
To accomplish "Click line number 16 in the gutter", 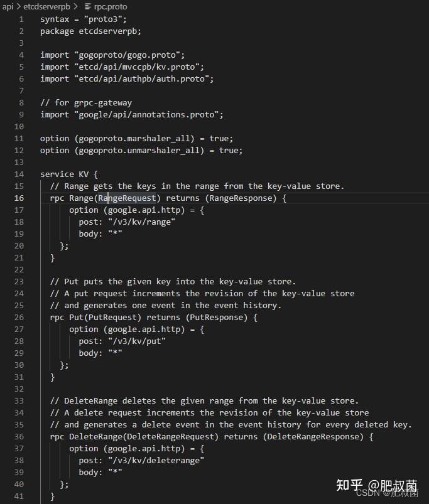I will coord(19,198).
